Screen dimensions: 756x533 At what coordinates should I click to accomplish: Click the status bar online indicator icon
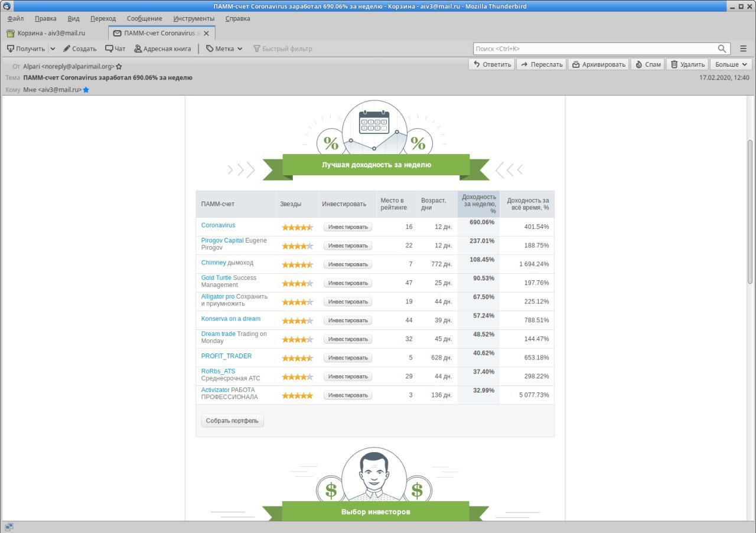click(x=9, y=527)
